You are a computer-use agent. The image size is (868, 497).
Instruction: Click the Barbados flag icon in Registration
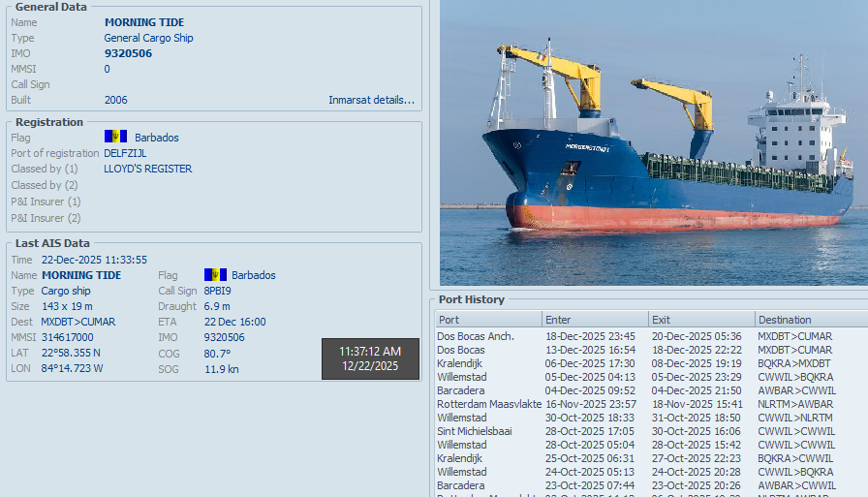(115, 137)
